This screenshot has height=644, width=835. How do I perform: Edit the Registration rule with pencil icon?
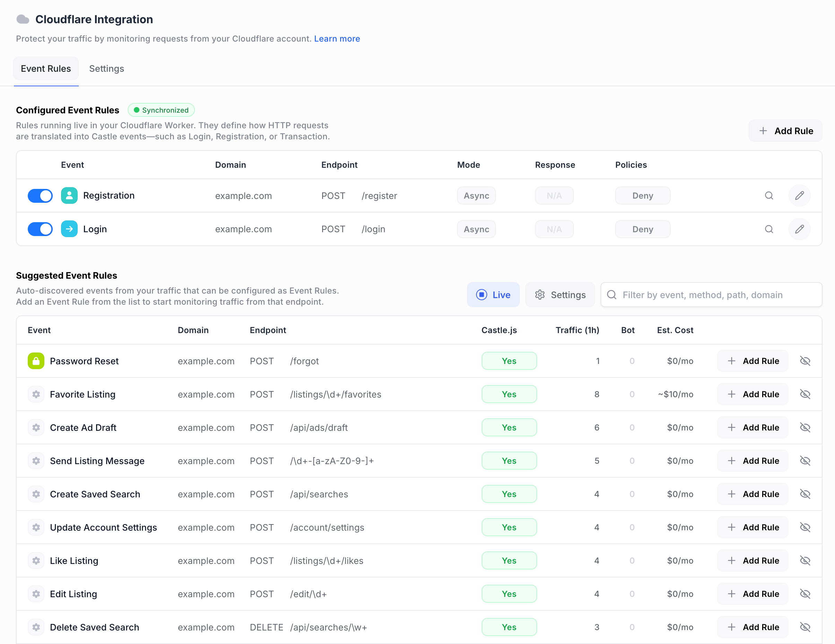(x=799, y=196)
